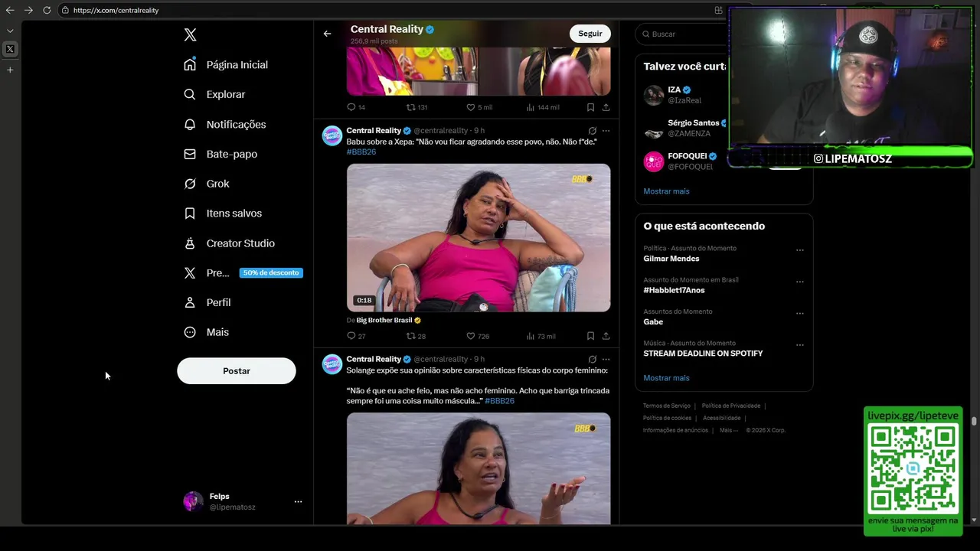Share the Babu sobre a Xepa post
Image resolution: width=980 pixels, height=551 pixels.
tap(606, 336)
